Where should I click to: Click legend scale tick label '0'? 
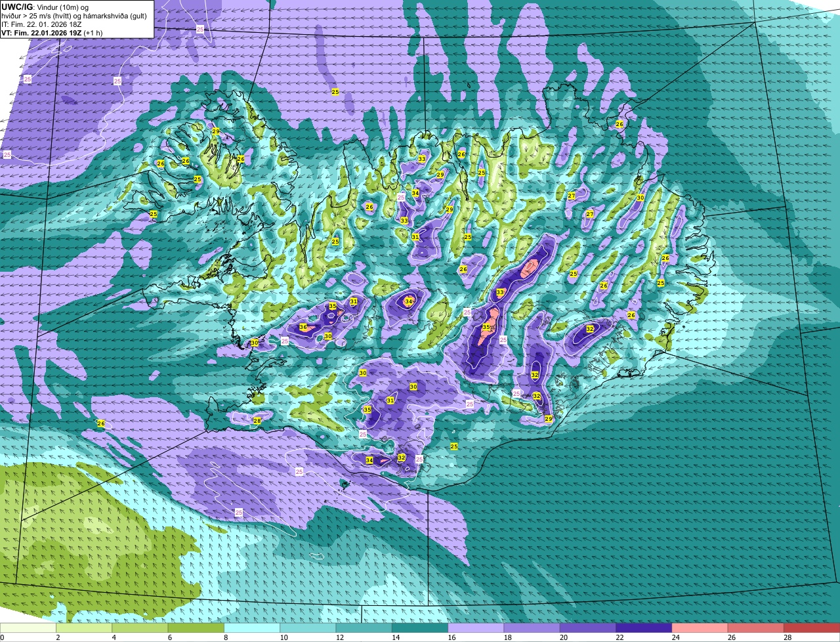2,637
